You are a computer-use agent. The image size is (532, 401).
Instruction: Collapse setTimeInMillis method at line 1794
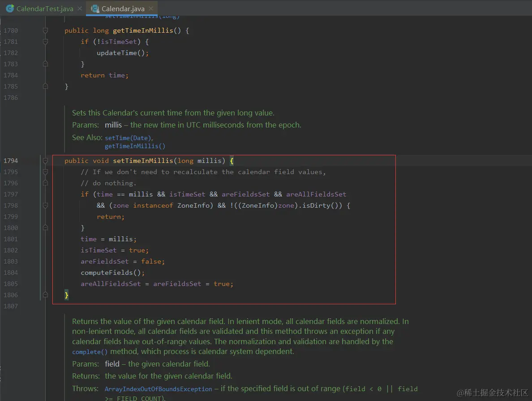(x=46, y=161)
